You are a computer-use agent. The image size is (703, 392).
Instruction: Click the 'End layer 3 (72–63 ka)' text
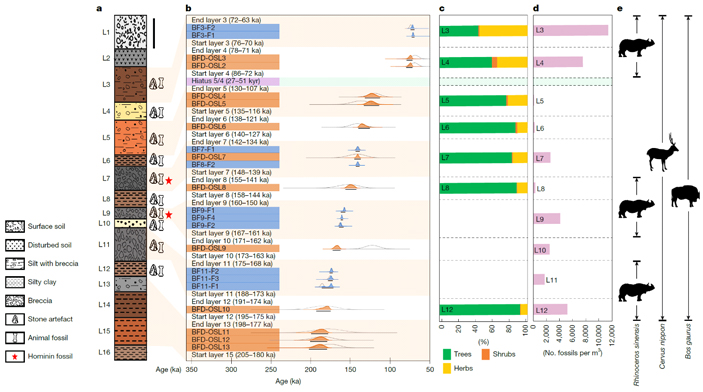(x=226, y=20)
